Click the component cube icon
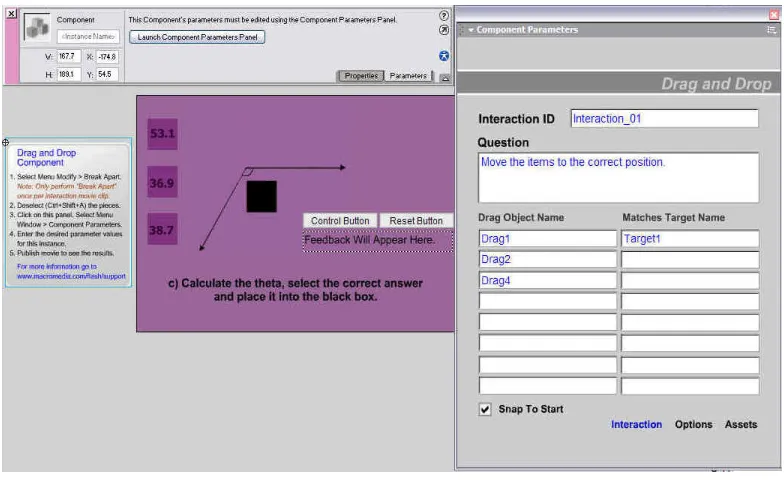This screenshot has width=784, height=480. click(38, 27)
